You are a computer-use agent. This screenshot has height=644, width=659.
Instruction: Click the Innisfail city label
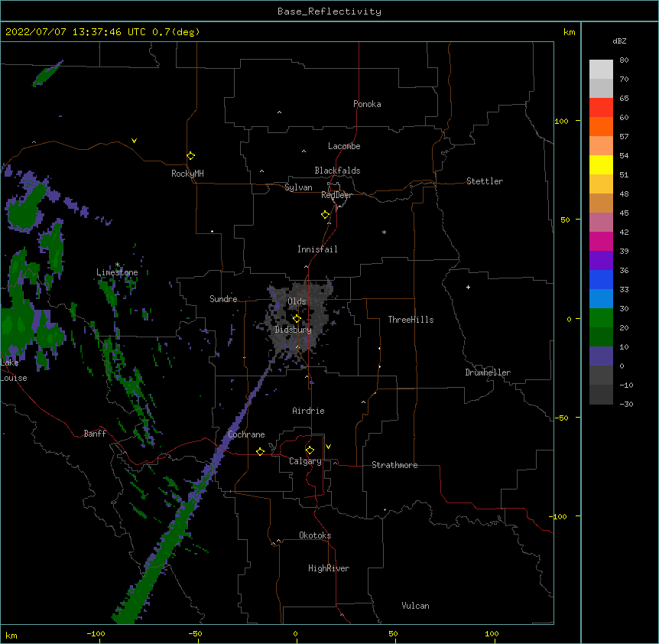(317, 249)
